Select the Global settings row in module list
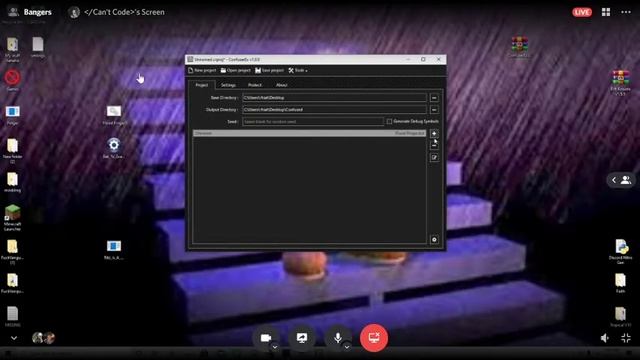 (x=309, y=133)
